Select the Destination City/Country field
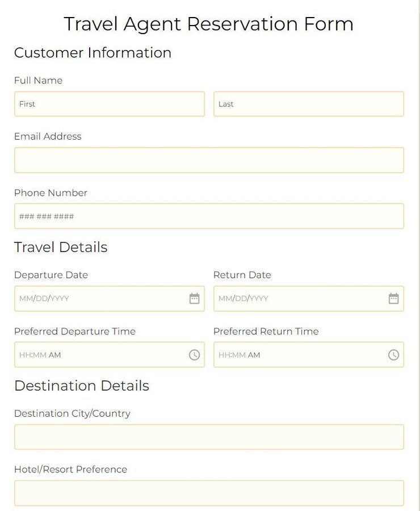 tap(209, 437)
